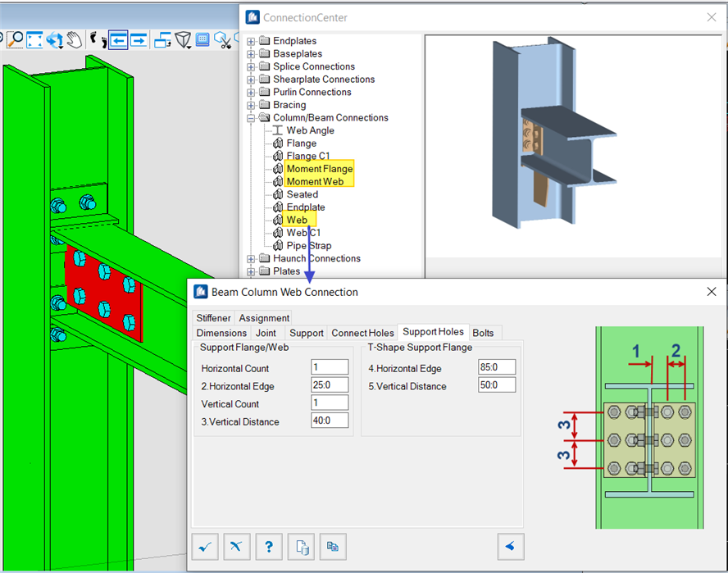Switch to the Bolts tab
Viewport: 728px width, 573px height.
pyautogui.click(x=484, y=333)
